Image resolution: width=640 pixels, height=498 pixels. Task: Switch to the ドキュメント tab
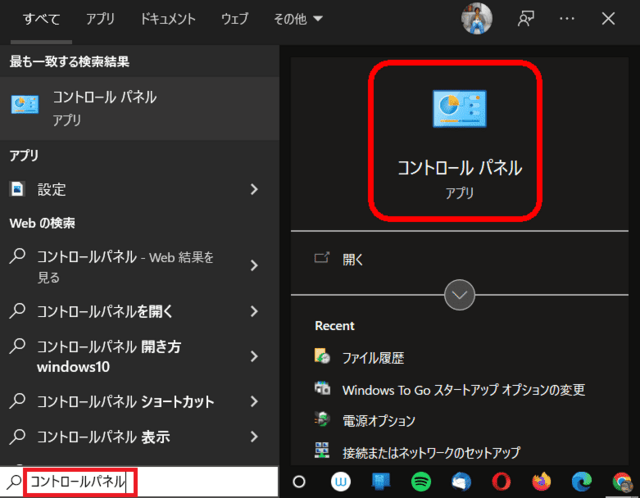(x=168, y=19)
